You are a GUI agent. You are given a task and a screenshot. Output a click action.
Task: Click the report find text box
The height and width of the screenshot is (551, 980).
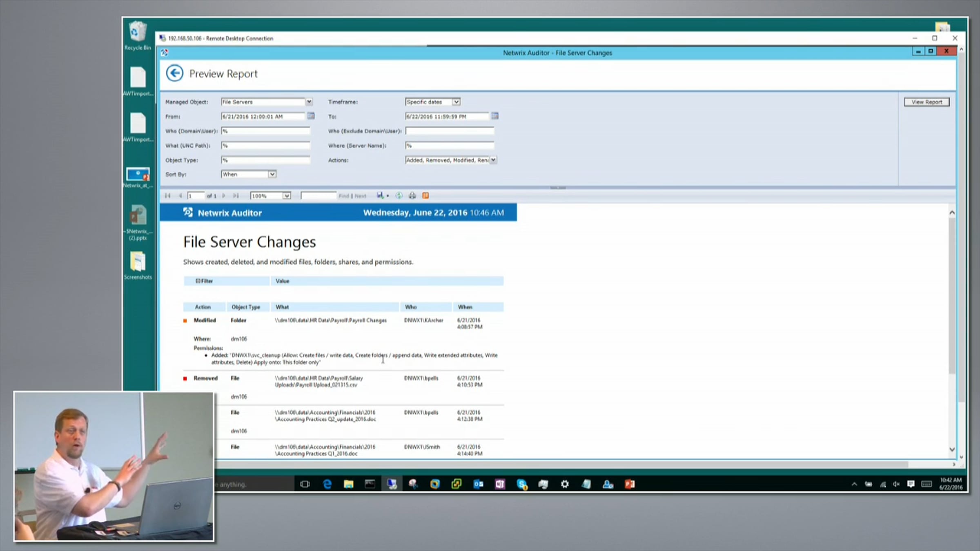tap(318, 196)
